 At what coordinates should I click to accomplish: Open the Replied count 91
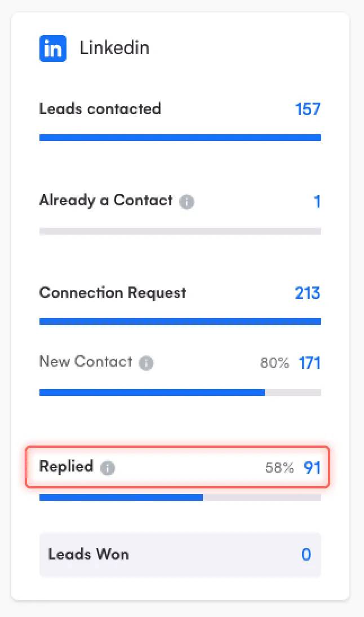[x=313, y=468]
